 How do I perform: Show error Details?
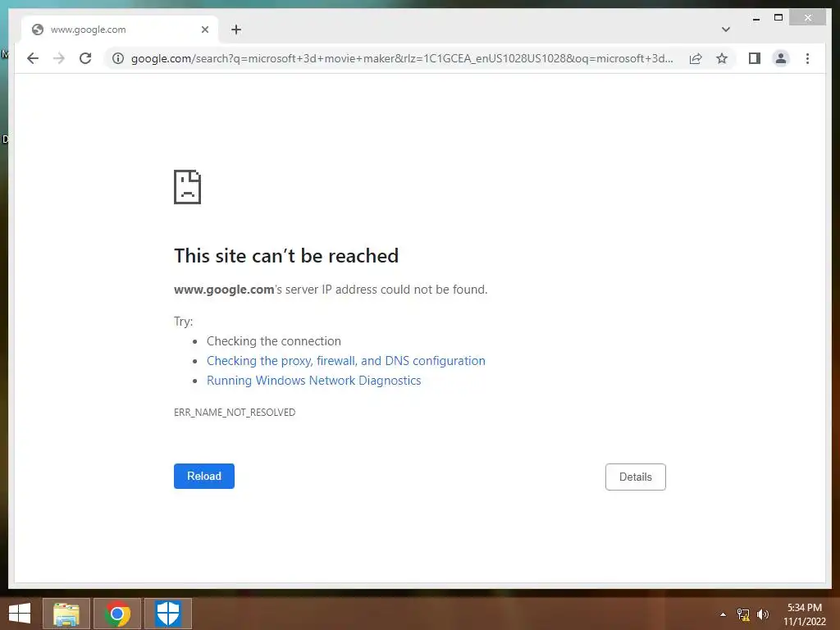tap(636, 477)
